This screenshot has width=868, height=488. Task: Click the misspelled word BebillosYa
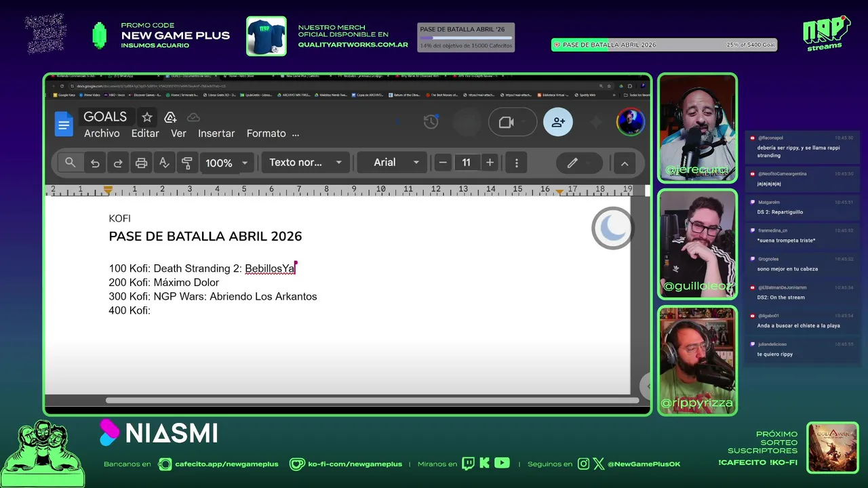point(270,268)
